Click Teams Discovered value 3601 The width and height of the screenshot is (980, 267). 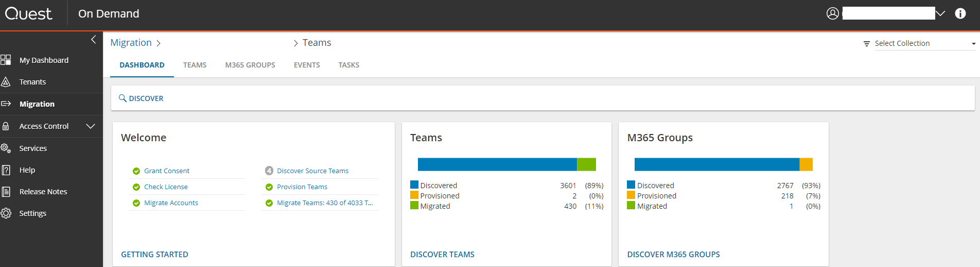tap(568, 186)
